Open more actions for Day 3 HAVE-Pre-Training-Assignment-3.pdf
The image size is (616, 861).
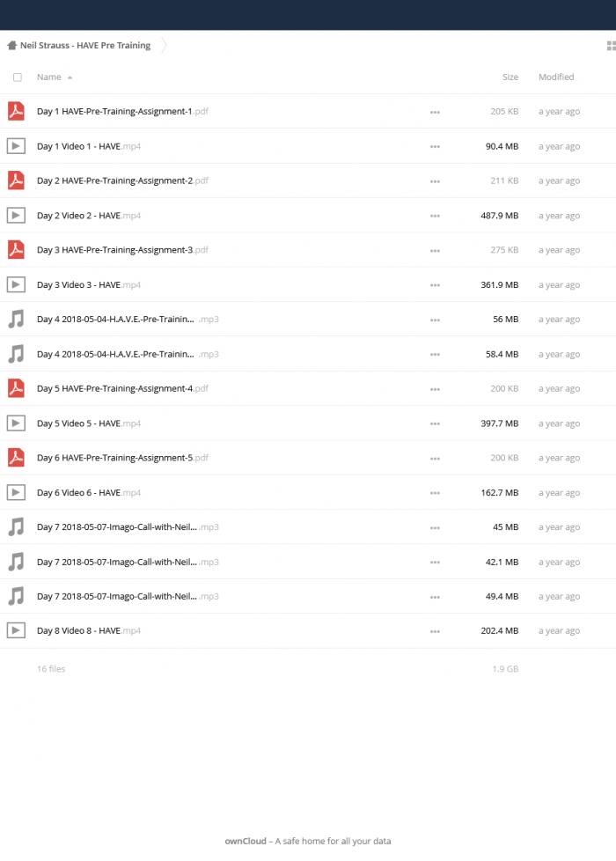[435, 250]
